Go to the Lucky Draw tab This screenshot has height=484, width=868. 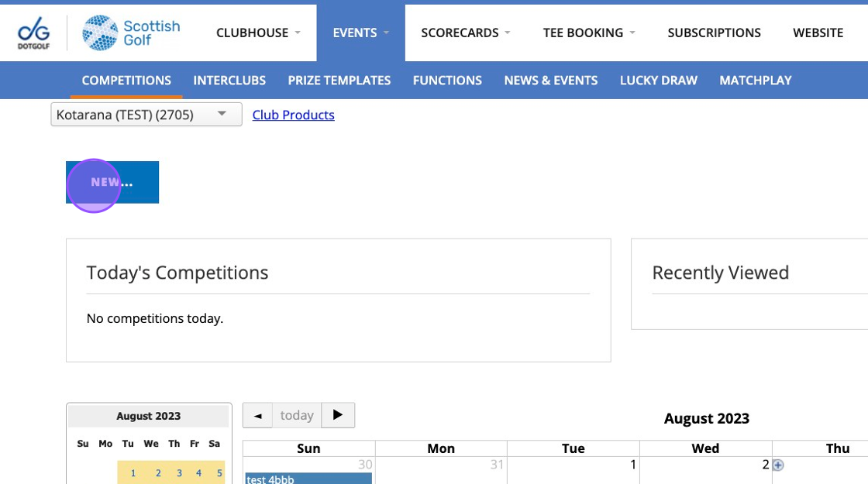pyautogui.click(x=658, y=81)
